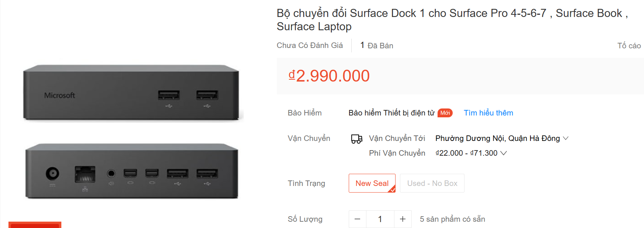Decrease quantity with the minus button
The image size is (644, 228).
(357, 219)
